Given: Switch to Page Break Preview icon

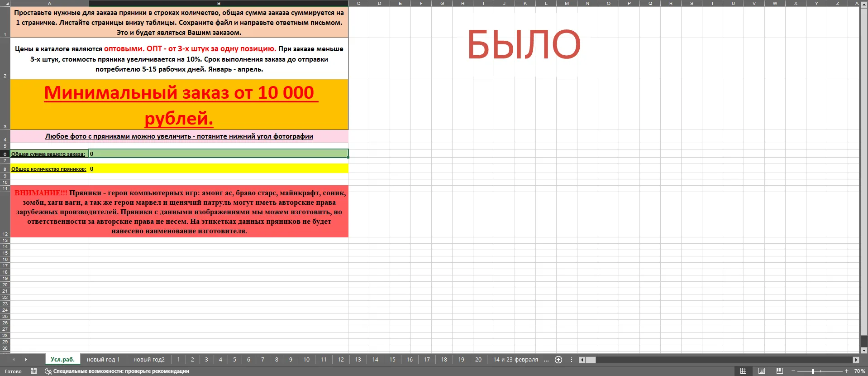Looking at the screenshot, I should 780,371.
